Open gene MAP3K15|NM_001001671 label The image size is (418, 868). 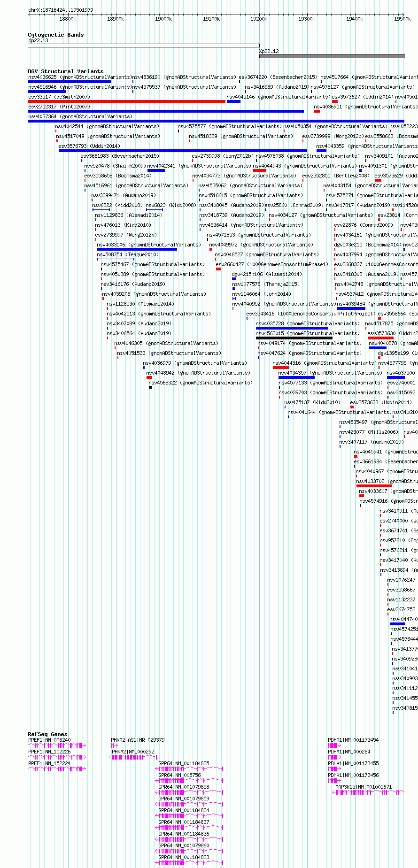click(364, 787)
